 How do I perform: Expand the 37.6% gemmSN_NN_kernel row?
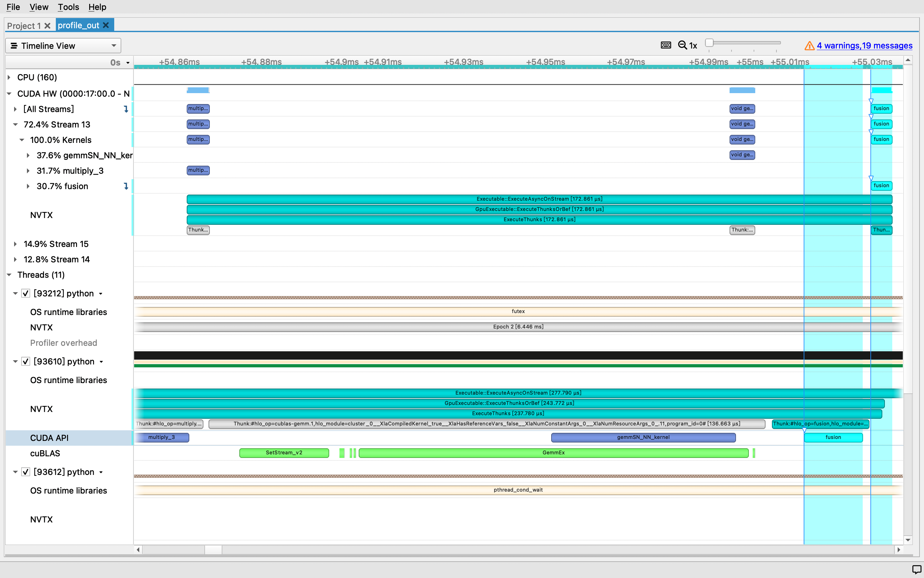28,156
